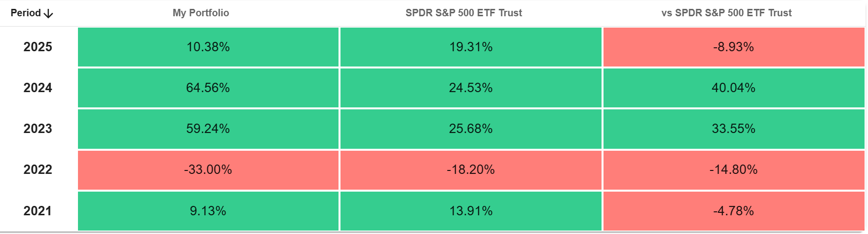Click the 25.68% SPDR return cell

[471, 129]
